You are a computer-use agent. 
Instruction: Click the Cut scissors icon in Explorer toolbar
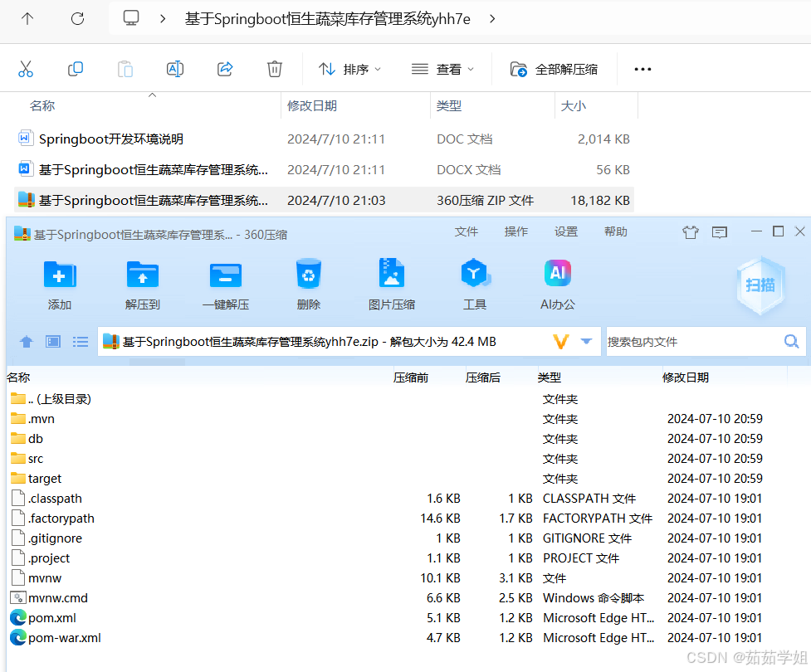26,69
